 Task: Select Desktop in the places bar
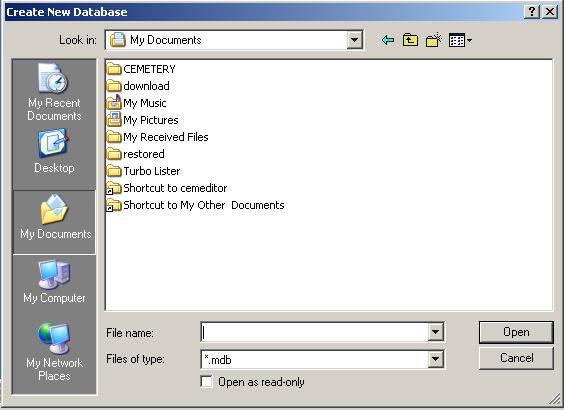[x=54, y=151]
